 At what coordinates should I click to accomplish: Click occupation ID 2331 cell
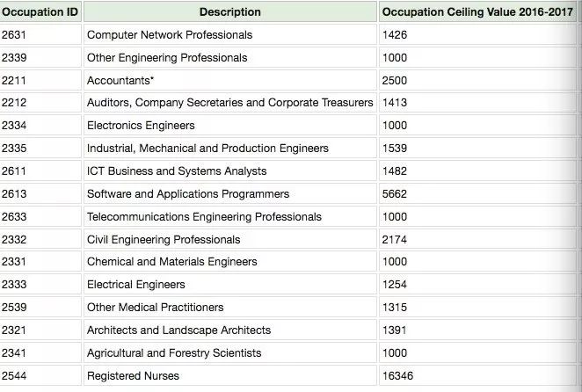pyautogui.click(x=15, y=262)
